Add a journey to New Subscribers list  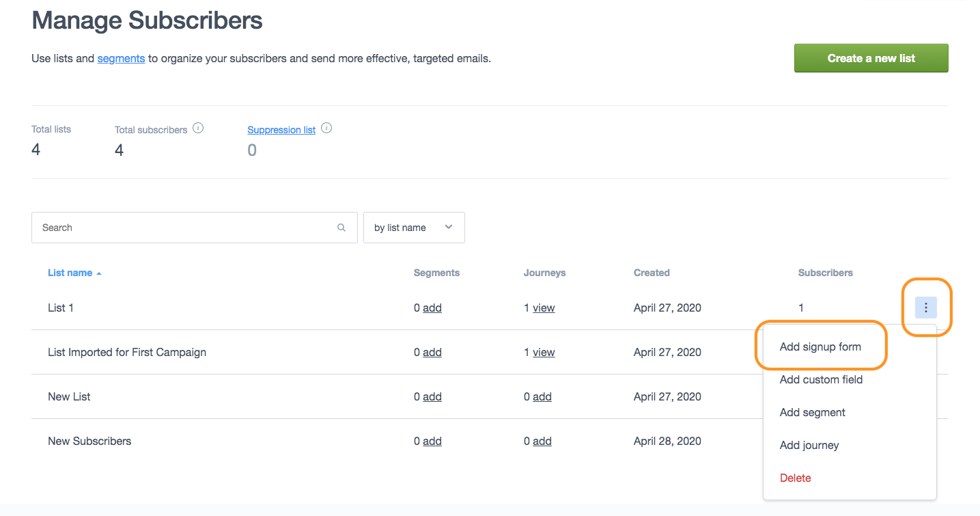coord(542,442)
